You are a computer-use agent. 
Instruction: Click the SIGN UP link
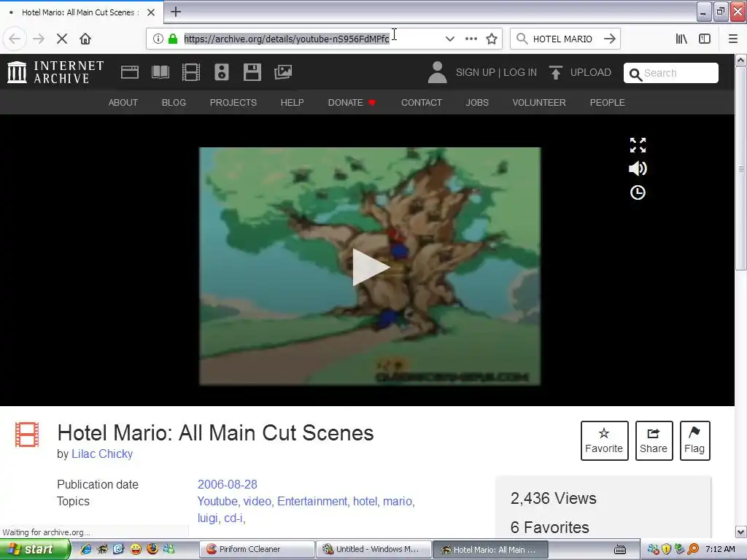[x=476, y=72]
